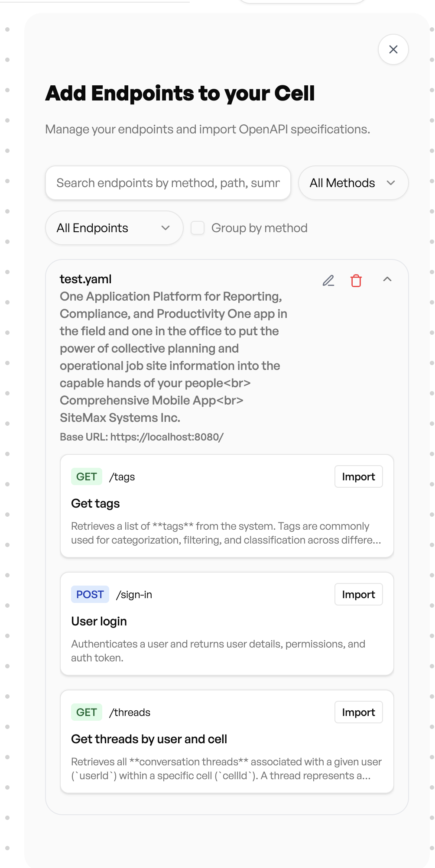Import the POST /sign-in endpoint
435x868 pixels.
coord(358,594)
